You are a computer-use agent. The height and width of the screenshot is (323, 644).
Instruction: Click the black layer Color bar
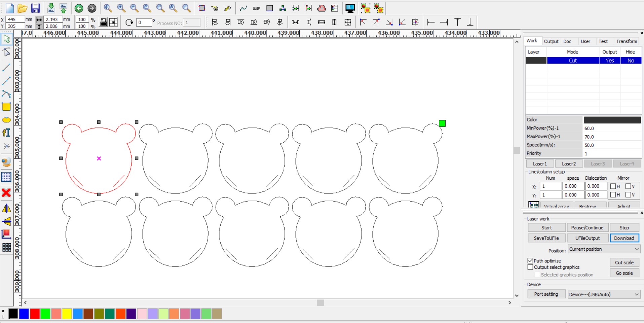(612, 120)
